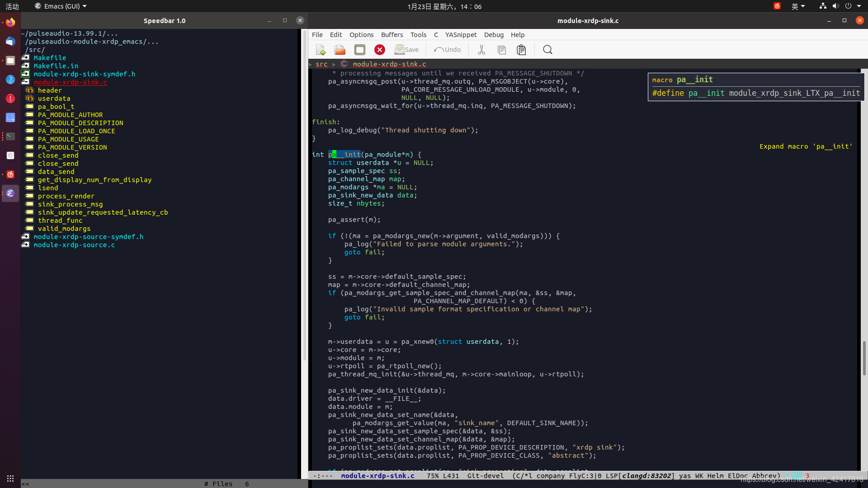This screenshot has width=868, height=488.
Task: Click the Undo toolbar button
Action: click(x=448, y=50)
